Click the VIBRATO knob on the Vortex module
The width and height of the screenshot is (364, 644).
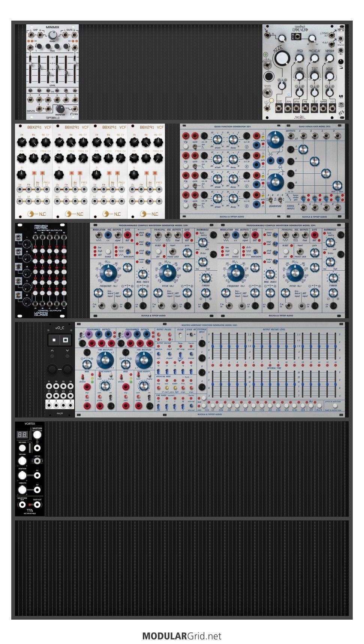coord(22,489)
